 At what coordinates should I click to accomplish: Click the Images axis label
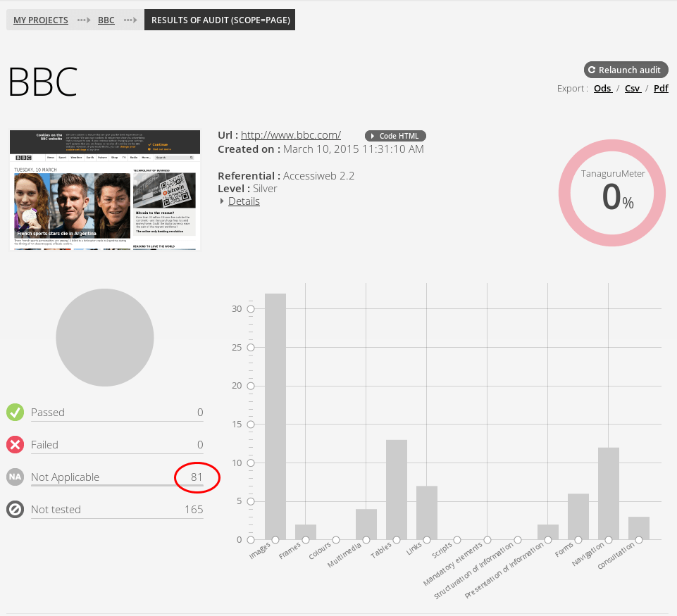pos(260,551)
